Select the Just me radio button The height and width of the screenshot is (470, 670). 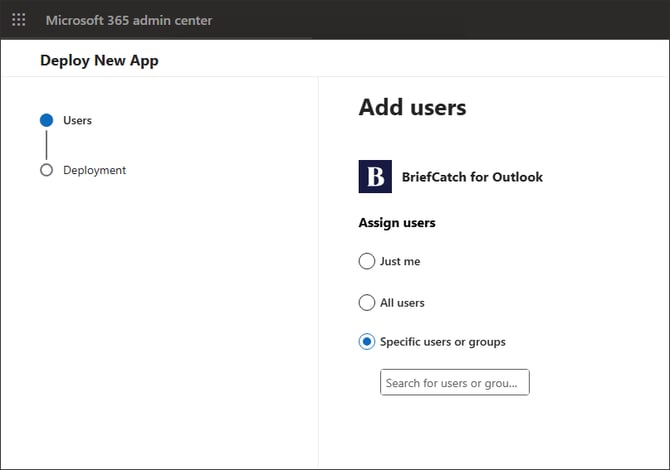[x=367, y=261]
